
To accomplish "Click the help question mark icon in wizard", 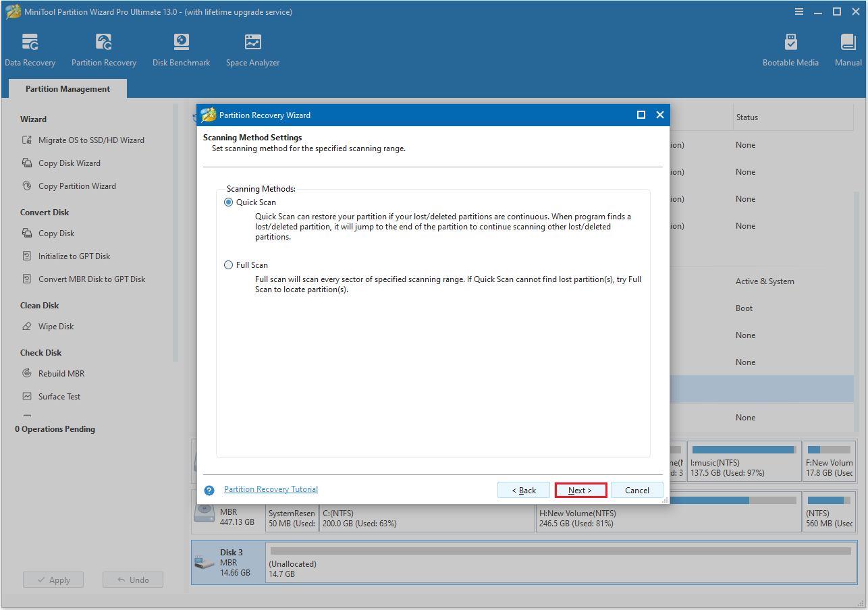I will tap(209, 491).
